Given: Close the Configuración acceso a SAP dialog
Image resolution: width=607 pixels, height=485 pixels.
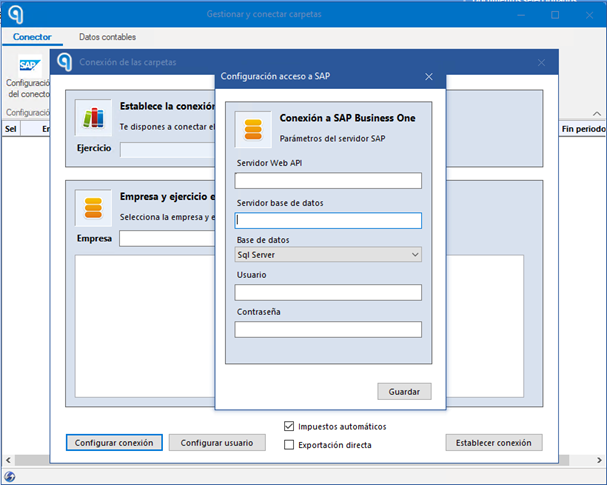Looking at the screenshot, I should point(428,76).
